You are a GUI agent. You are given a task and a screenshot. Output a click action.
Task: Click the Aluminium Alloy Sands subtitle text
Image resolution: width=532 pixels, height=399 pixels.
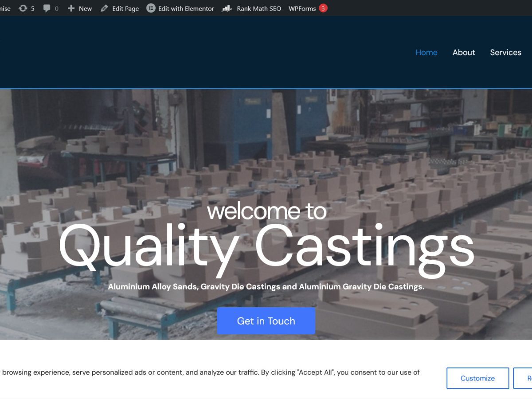[x=266, y=287]
